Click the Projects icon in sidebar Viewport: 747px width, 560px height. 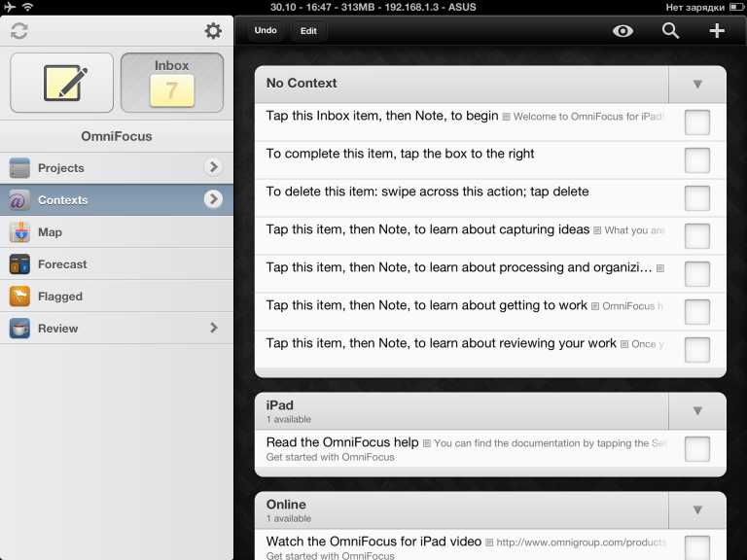point(19,167)
